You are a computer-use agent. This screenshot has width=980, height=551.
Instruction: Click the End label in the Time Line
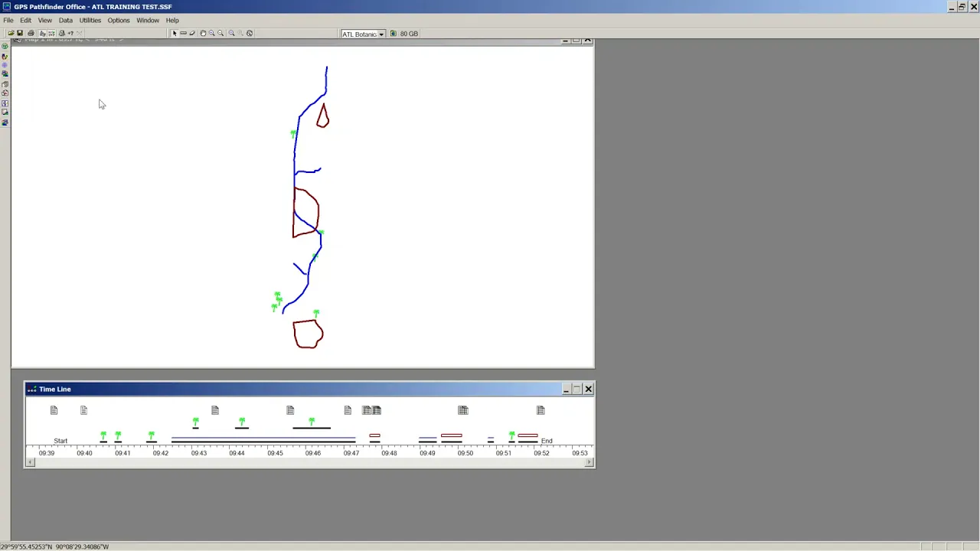click(x=547, y=441)
